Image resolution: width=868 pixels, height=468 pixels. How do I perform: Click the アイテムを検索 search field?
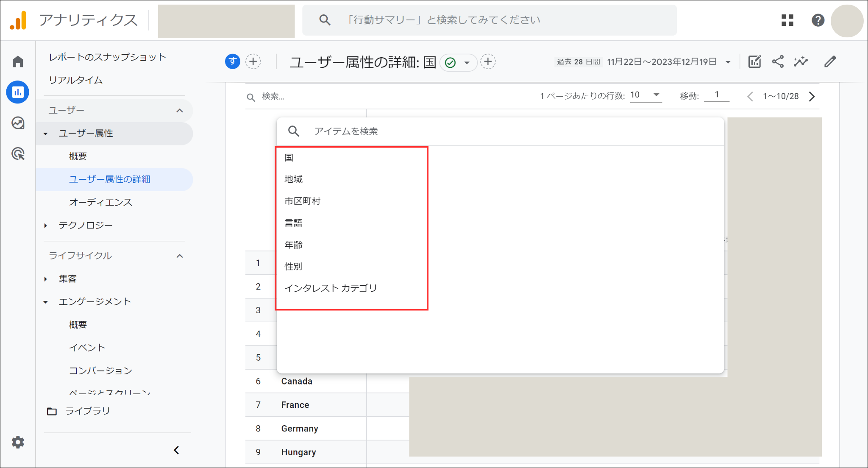[500, 131]
